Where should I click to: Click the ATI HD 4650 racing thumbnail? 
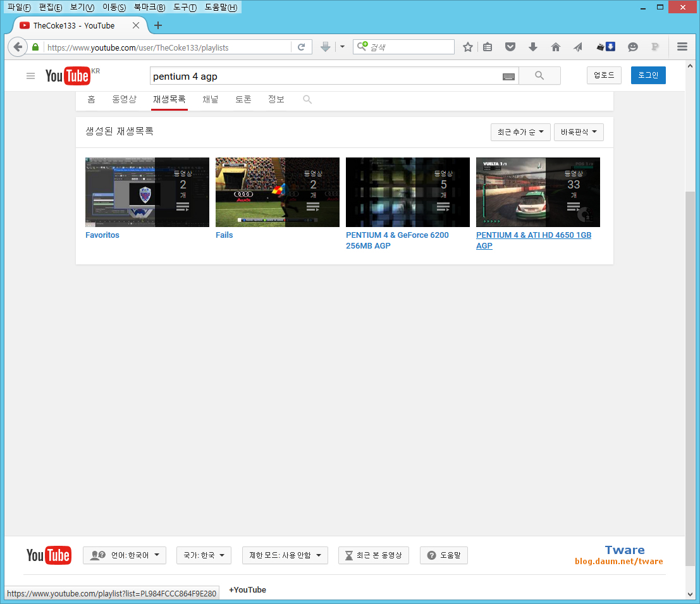point(538,192)
